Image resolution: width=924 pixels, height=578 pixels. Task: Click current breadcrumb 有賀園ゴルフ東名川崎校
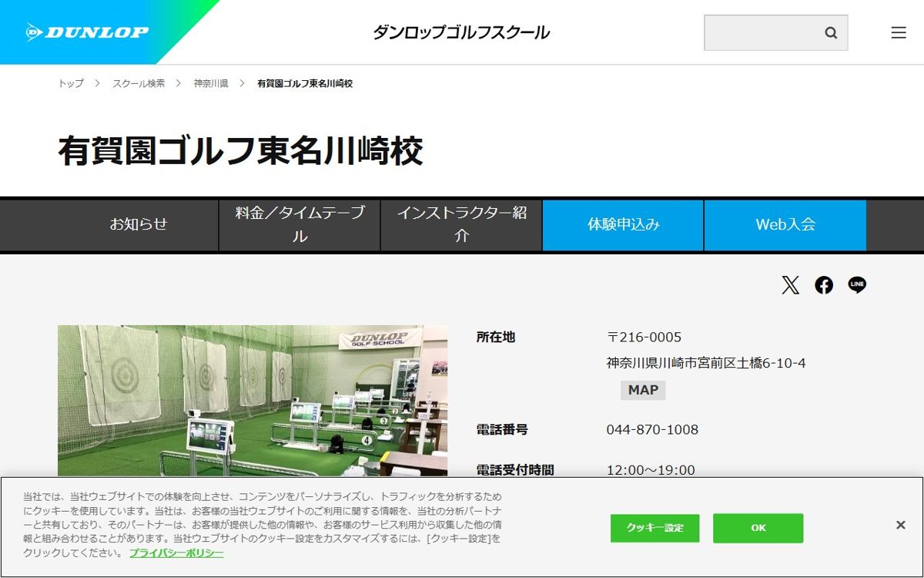[x=305, y=83]
